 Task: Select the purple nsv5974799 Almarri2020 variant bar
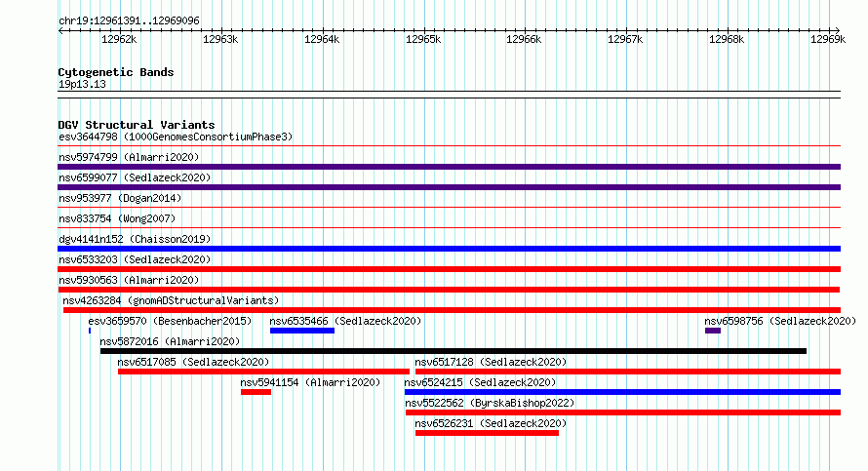tap(449, 167)
